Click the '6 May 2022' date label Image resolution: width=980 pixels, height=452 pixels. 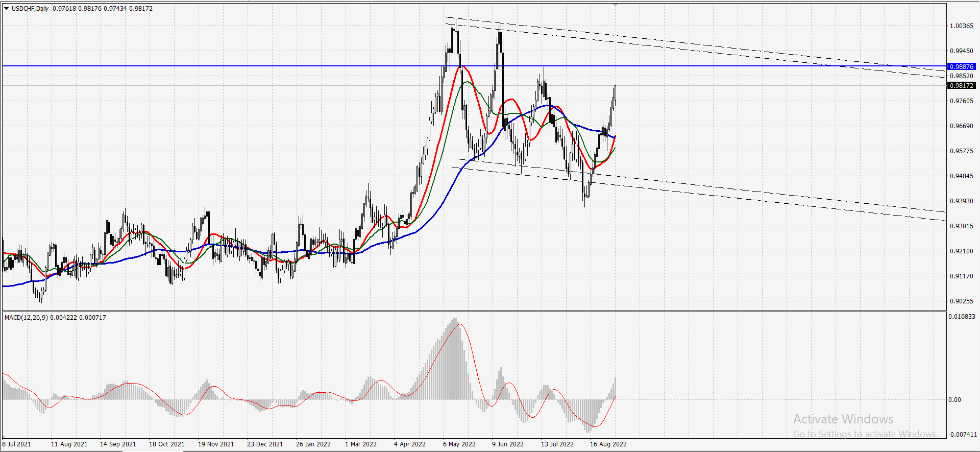[459, 444]
